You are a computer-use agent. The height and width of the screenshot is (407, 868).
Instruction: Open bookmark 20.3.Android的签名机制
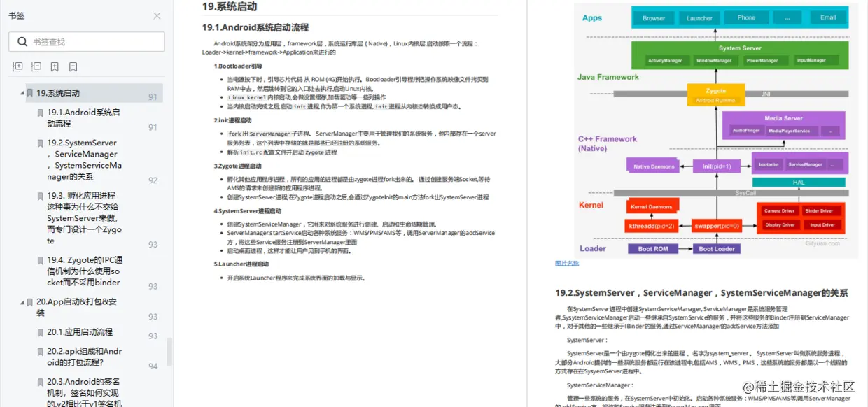coord(85,392)
